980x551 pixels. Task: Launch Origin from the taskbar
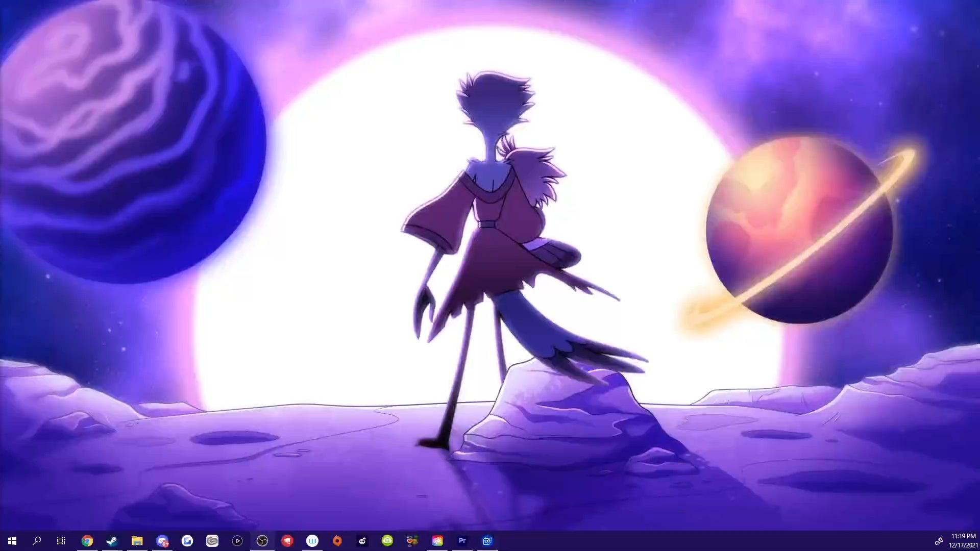[x=337, y=541]
